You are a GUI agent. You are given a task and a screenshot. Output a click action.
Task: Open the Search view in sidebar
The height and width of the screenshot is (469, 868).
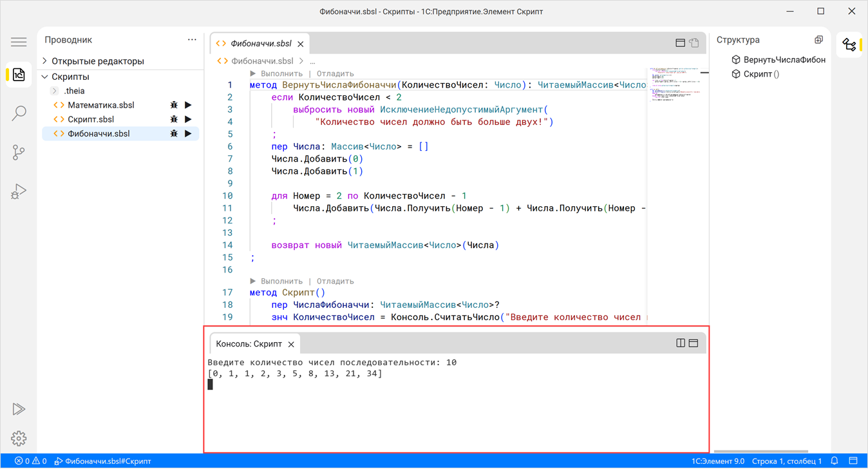[19, 113]
